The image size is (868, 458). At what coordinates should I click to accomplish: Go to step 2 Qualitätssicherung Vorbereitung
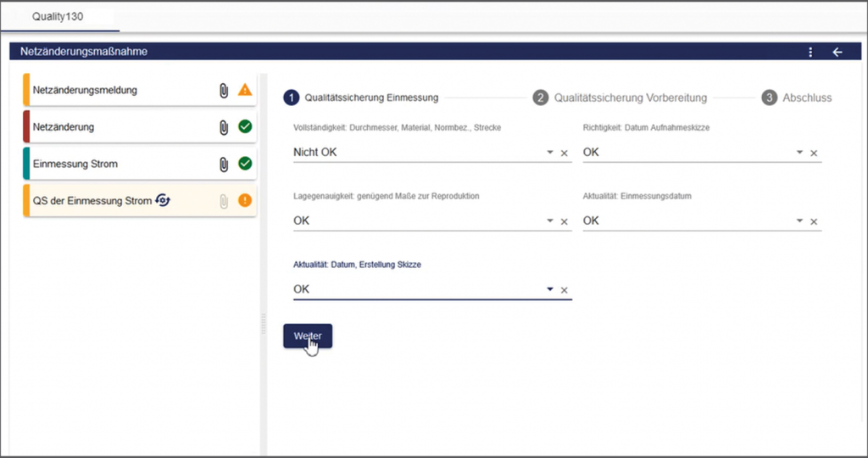[621, 98]
